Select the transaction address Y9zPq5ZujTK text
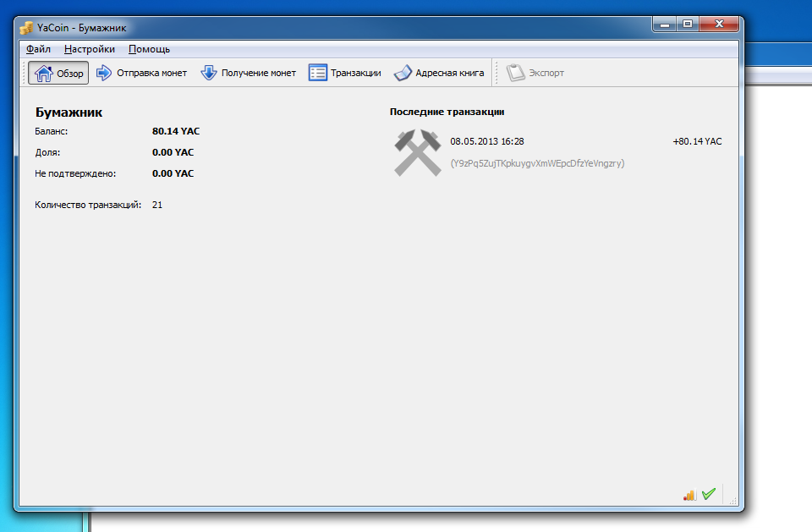 (537, 163)
